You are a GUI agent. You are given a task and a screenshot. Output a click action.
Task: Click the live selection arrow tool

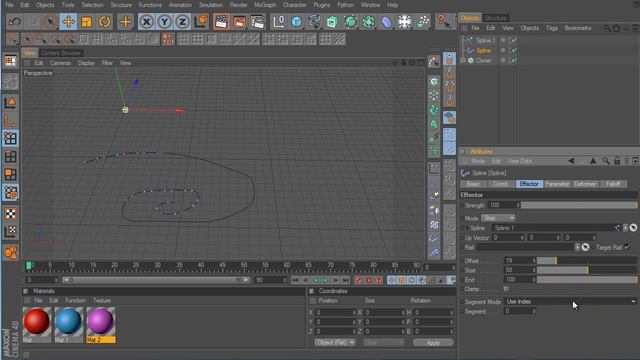click(x=50, y=22)
